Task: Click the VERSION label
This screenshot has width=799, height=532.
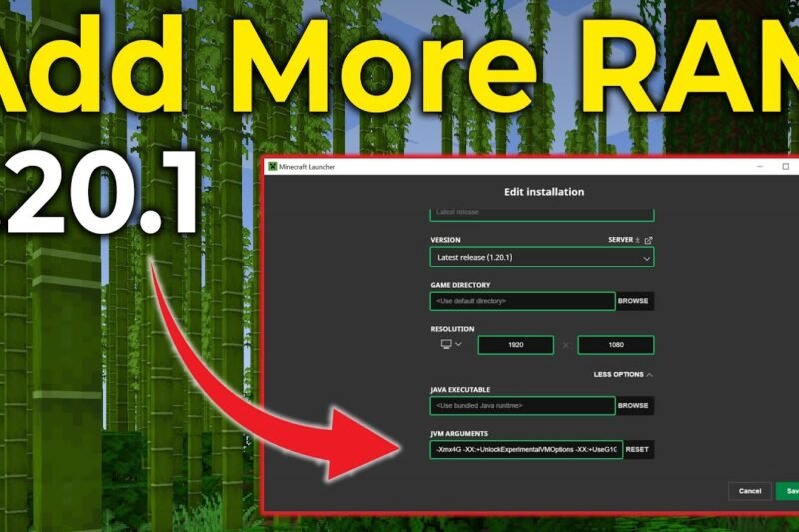Action: (x=445, y=240)
